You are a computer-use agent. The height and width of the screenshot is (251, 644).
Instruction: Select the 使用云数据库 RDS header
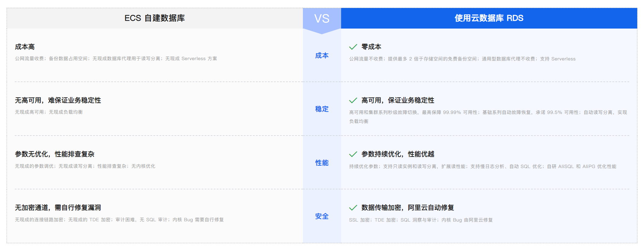tap(489, 18)
